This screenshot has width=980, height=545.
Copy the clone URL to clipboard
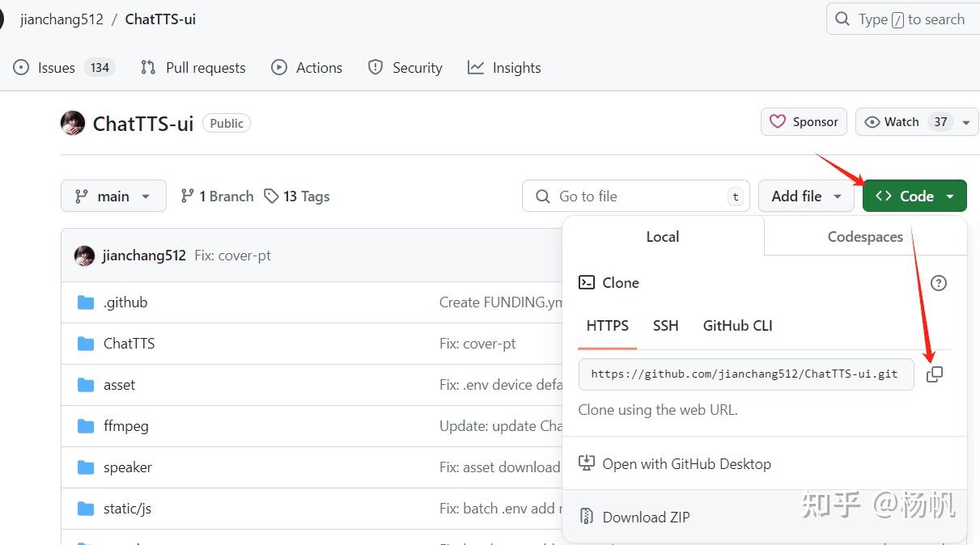tap(934, 374)
